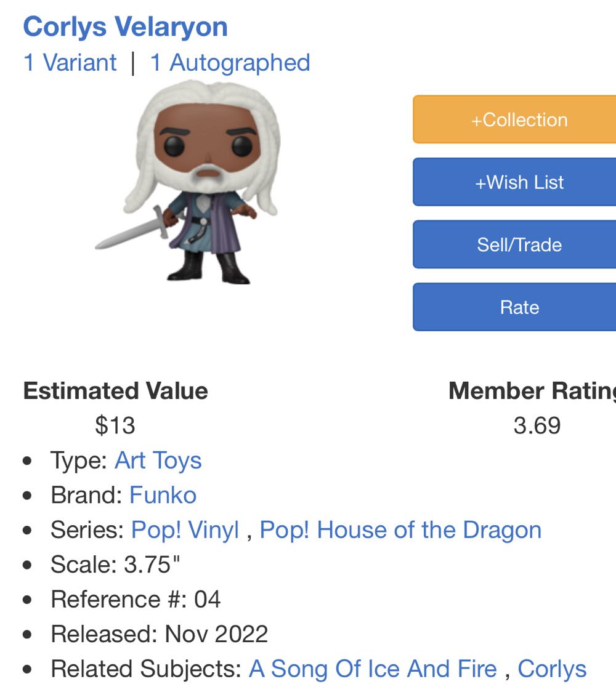Open Pop! House of the Dragon series
Image resolution: width=616 pixels, height=692 pixels.
pos(400,529)
